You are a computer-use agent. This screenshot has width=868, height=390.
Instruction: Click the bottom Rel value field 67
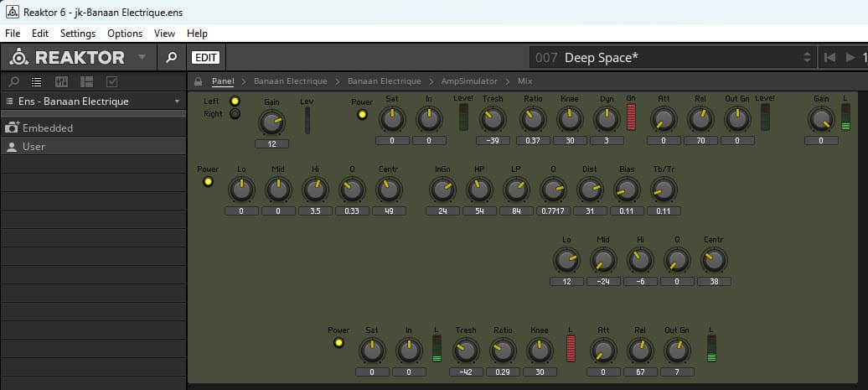tap(640, 372)
